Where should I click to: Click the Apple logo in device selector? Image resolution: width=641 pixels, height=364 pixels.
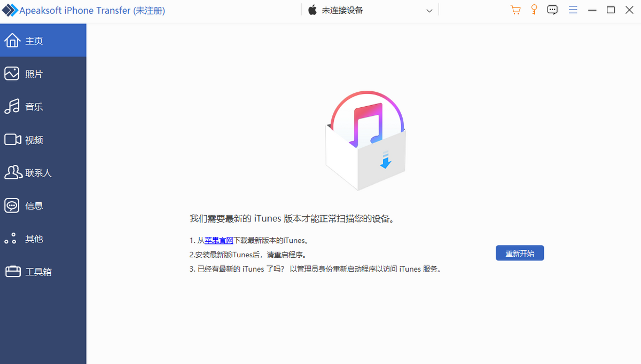tap(312, 10)
